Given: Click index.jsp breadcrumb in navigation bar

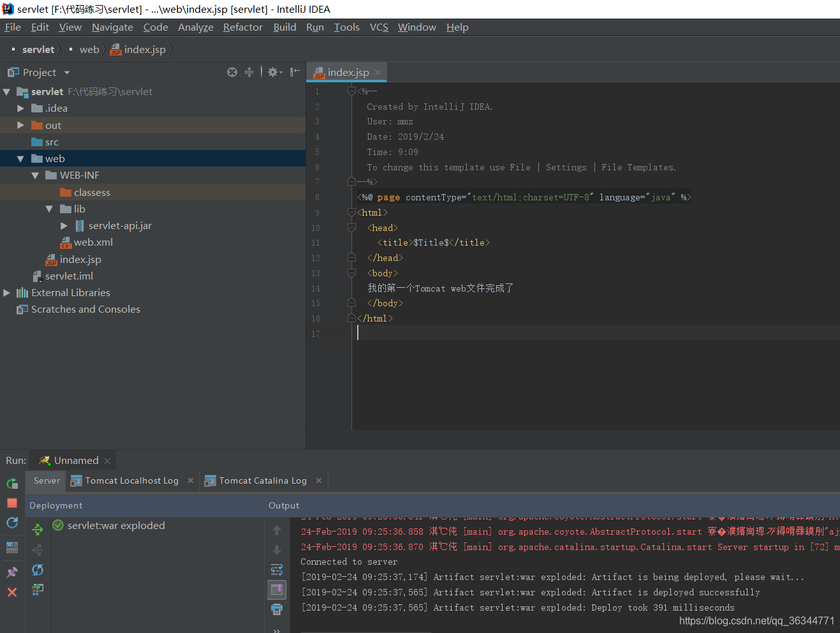Looking at the screenshot, I should click(138, 49).
